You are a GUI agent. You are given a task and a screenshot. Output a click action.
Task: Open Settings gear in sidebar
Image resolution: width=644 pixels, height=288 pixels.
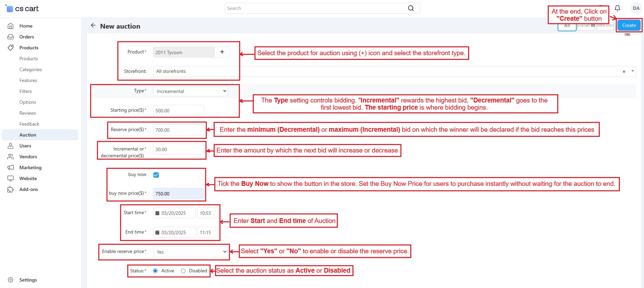pyautogui.click(x=11, y=280)
